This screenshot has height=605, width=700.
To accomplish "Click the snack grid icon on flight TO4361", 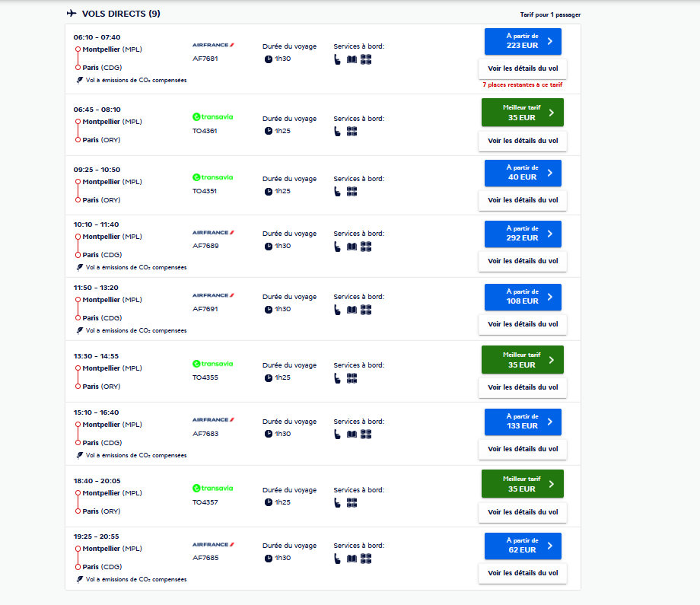I will coord(352,131).
